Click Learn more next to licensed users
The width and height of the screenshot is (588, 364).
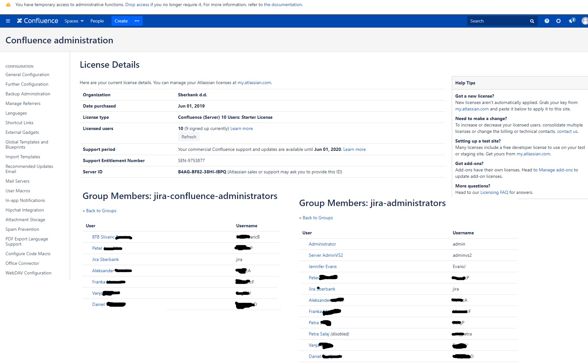pos(242,128)
